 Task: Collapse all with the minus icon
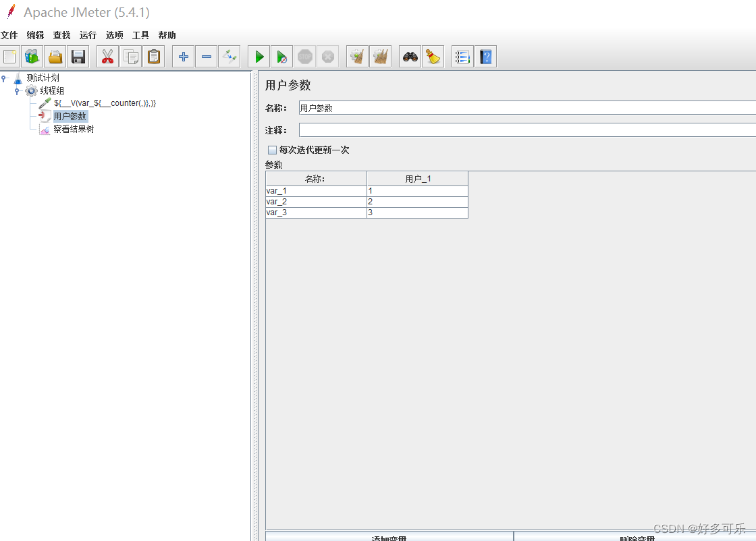207,57
